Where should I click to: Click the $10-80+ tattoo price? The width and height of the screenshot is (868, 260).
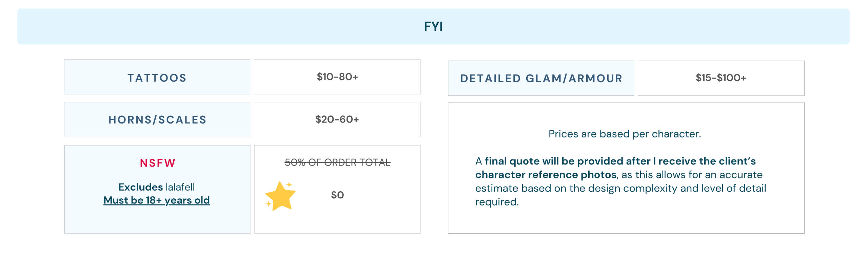[x=337, y=77]
